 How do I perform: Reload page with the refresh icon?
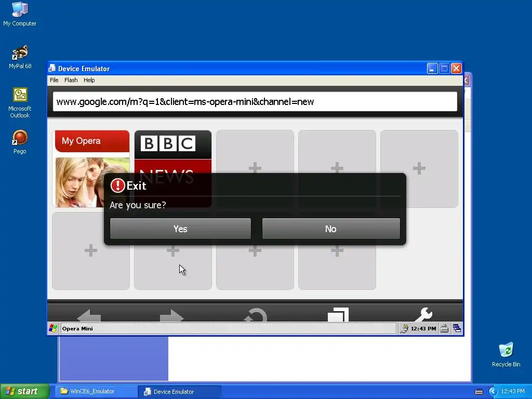click(255, 315)
